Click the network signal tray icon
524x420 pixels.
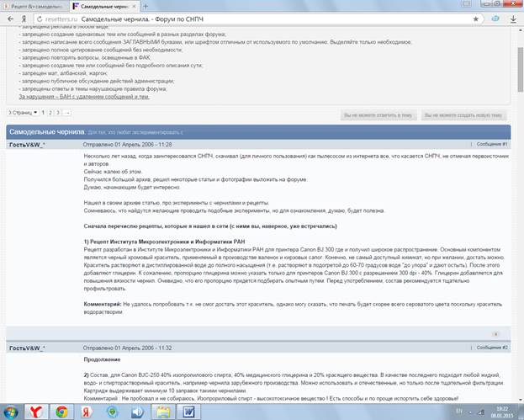pos(480,412)
